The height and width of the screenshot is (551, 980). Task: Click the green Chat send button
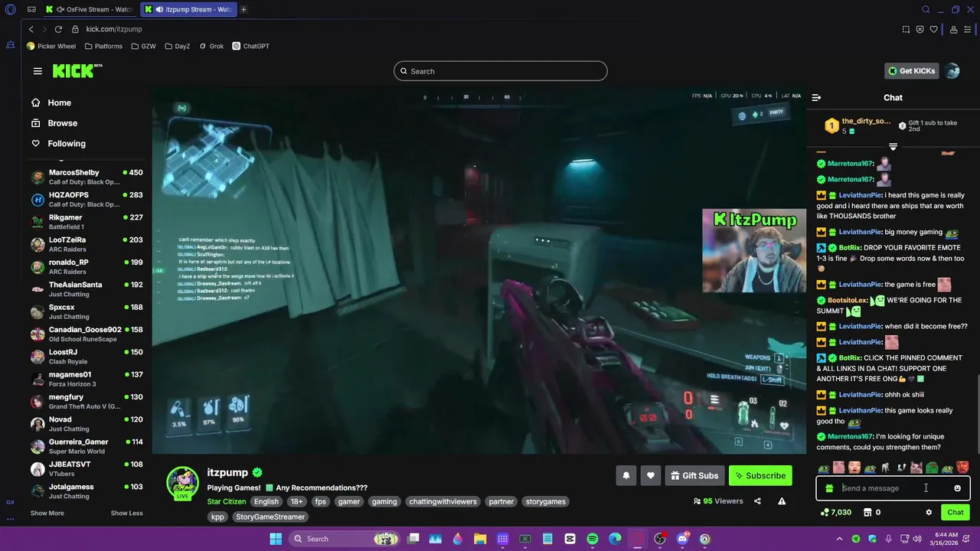click(955, 512)
